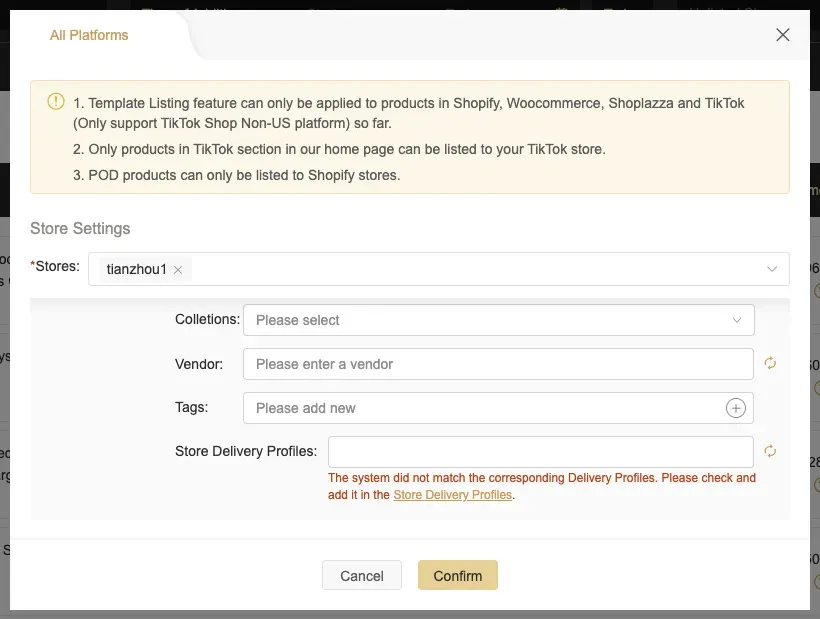Viewport: 820px width, 619px height.
Task: Click into the Tags input field
Action: [480, 408]
